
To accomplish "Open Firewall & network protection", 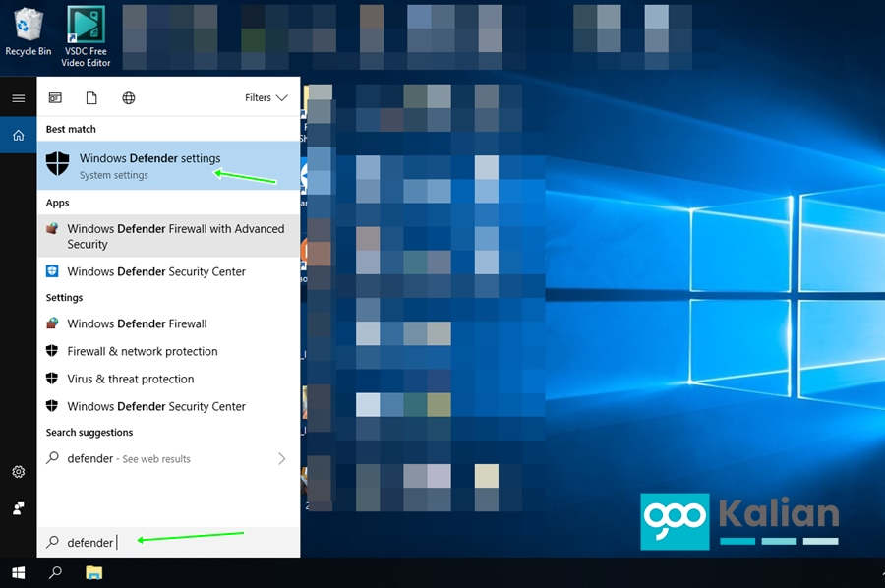I will [x=168, y=351].
